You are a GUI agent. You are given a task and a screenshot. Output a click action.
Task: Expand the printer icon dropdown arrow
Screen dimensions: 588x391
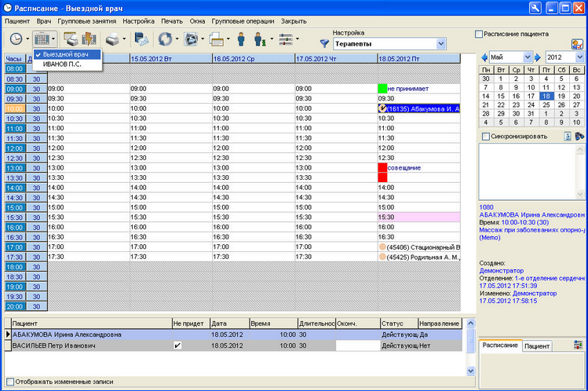[124, 39]
